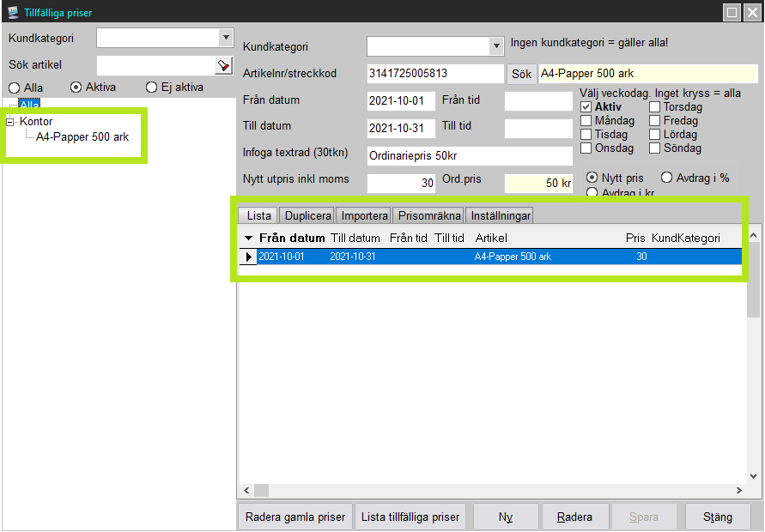This screenshot has width=765, height=532.
Task: Open the Inställningar tab
Action: tap(499, 215)
